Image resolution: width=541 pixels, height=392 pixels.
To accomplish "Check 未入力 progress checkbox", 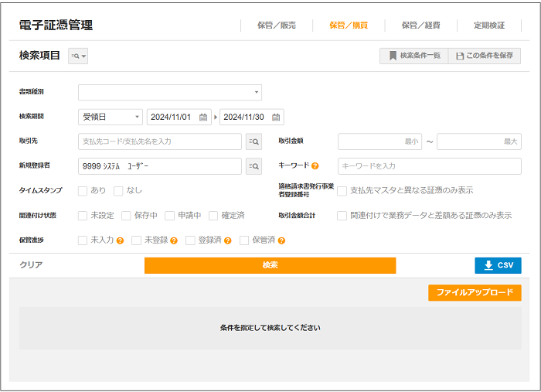I will (83, 240).
